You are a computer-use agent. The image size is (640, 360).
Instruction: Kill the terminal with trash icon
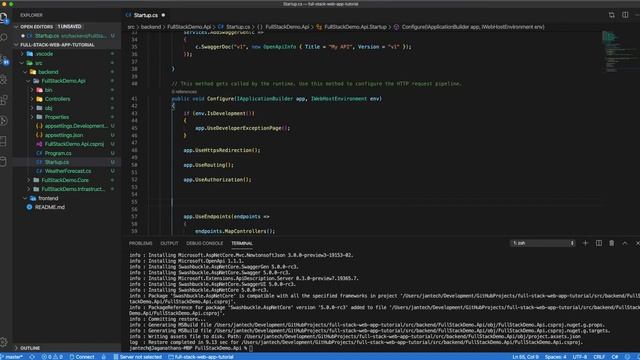(611, 243)
